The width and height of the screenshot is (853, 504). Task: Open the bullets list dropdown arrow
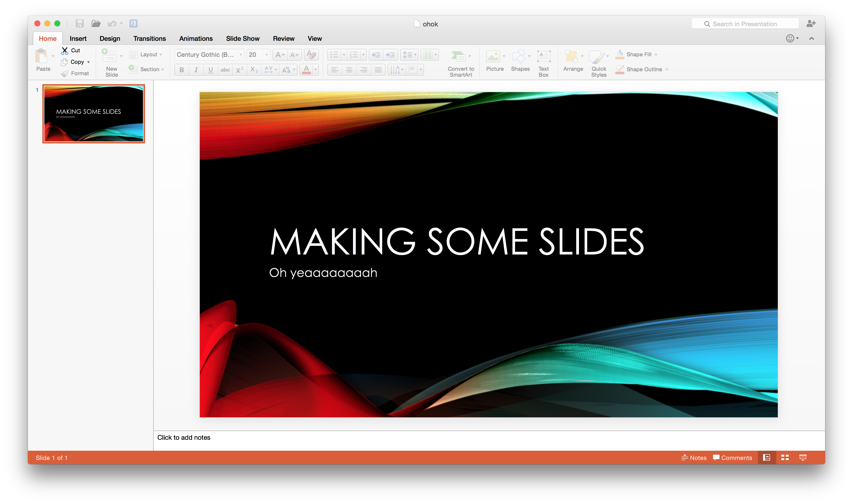pyautogui.click(x=344, y=55)
